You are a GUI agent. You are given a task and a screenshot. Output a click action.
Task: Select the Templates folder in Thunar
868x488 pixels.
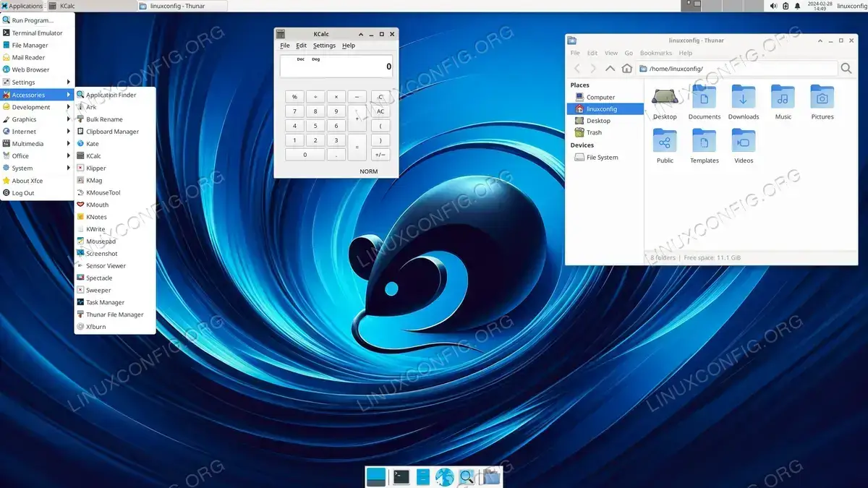704,146
